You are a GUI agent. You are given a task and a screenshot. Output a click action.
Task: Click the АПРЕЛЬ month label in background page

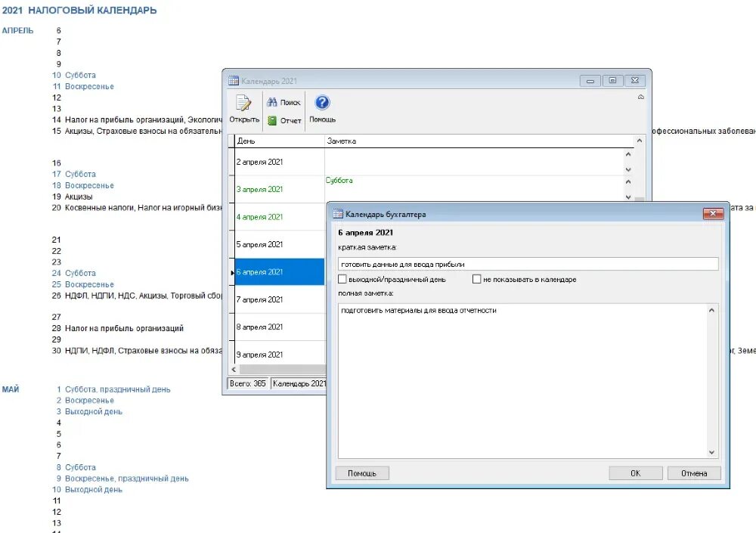(18, 30)
